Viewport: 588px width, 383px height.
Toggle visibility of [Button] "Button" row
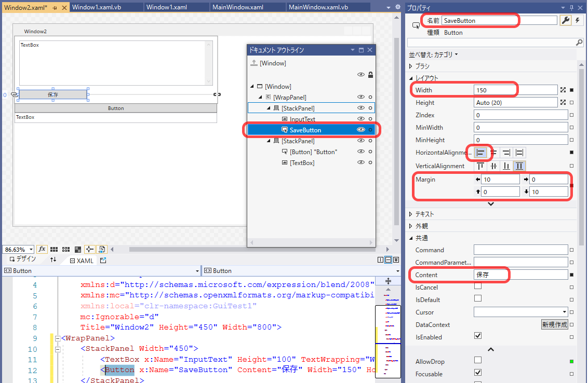[x=361, y=152]
